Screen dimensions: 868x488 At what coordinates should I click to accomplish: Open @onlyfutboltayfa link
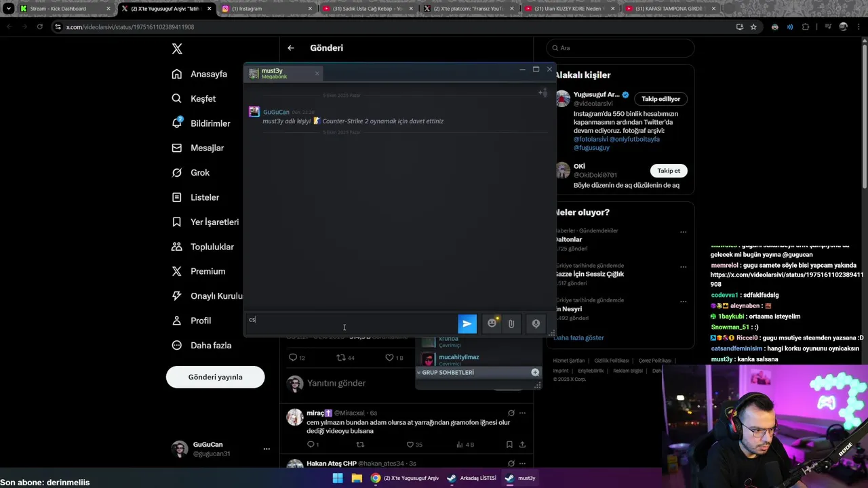634,139
